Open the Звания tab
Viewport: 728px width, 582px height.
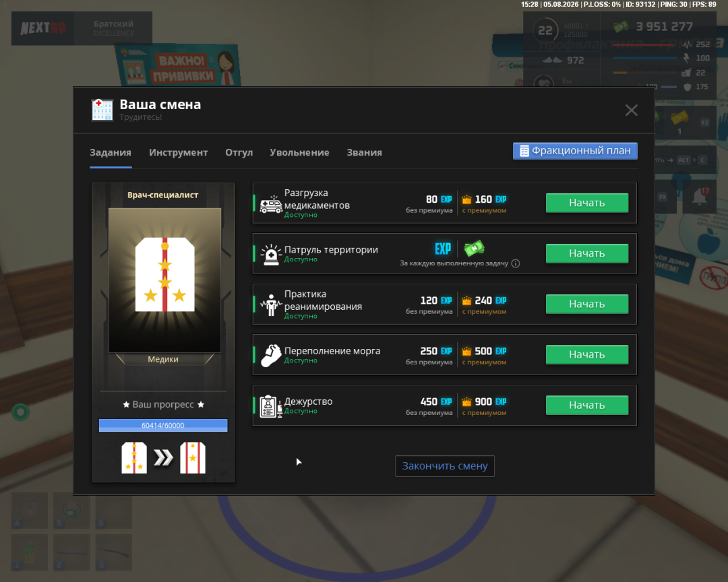[x=365, y=153]
